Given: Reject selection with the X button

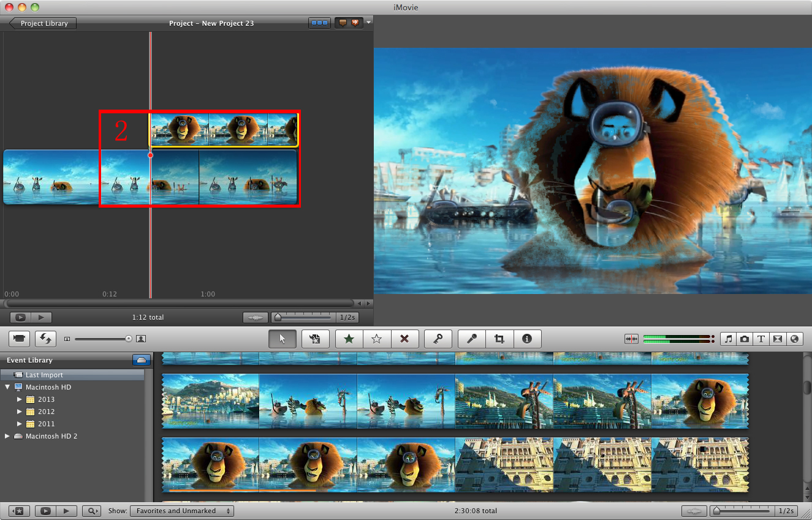Looking at the screenshot, I should pyautogui.click(x=404, y=339).
